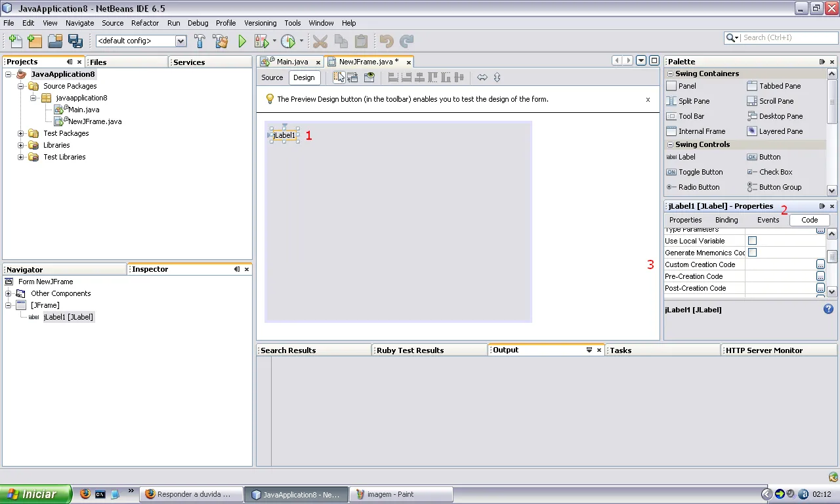Click the Label component in Palette
840x504 pixels.
[686, 157]
